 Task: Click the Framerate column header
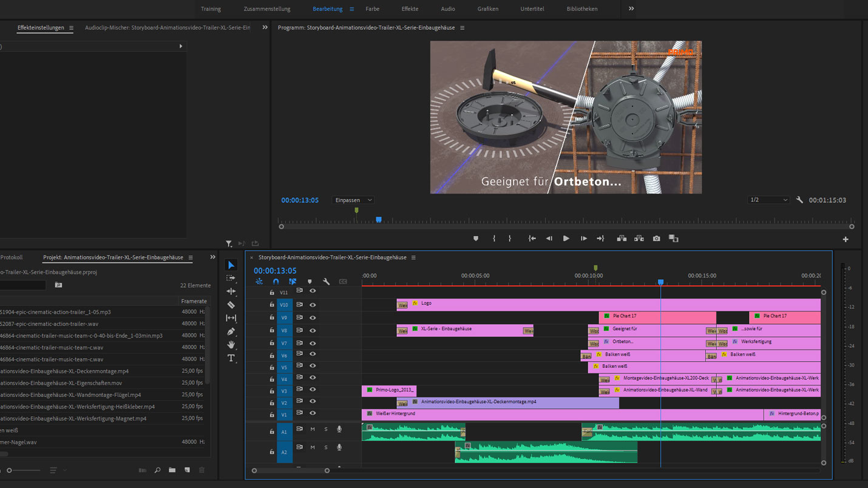pyautogui.click(x=194, y=301)
